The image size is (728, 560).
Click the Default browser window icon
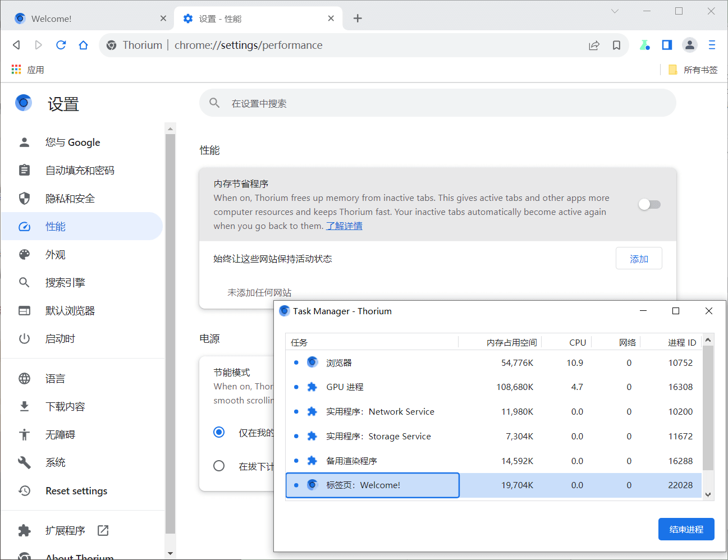[x=24, y=310]
